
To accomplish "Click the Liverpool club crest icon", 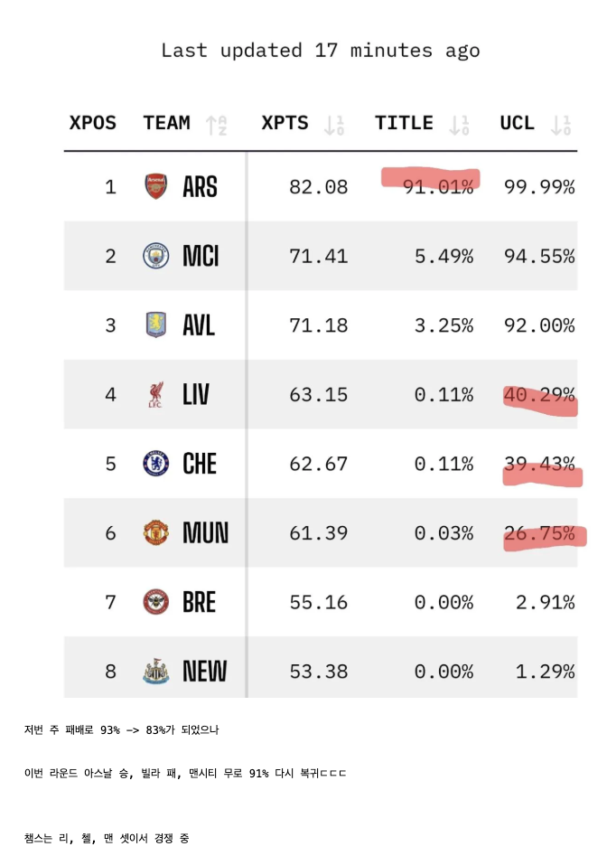I will pos(156,395).
